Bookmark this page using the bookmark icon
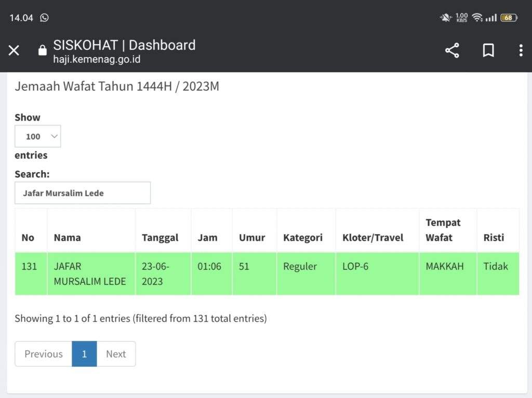The height and width of the screenshot is (398, 532). point(488,50)
